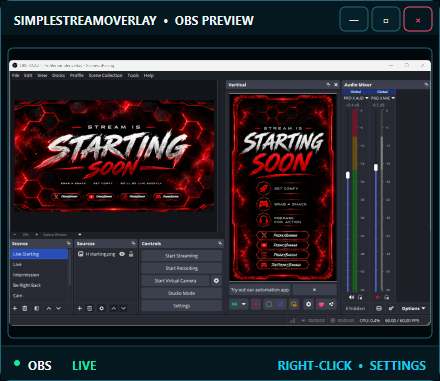Open the Tools menu
Screen dimensions: 440x381
[x=133, y=75]
